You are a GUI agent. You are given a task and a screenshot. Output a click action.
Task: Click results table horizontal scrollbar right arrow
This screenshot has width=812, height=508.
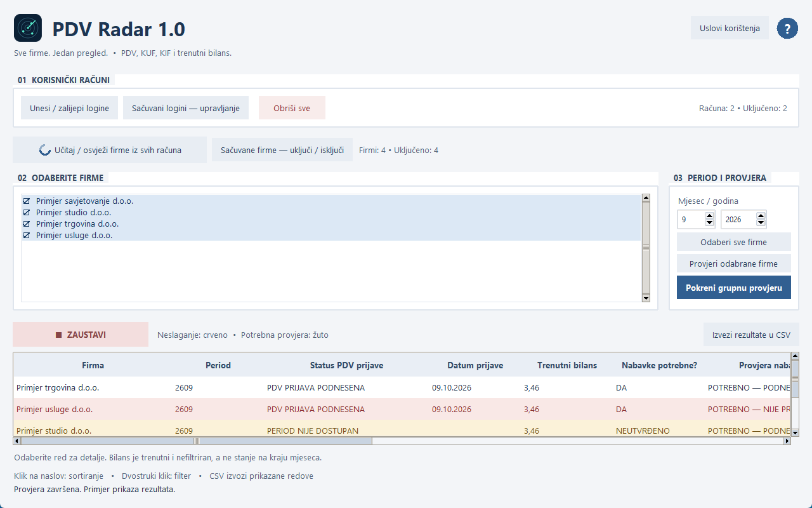[787, 441]
